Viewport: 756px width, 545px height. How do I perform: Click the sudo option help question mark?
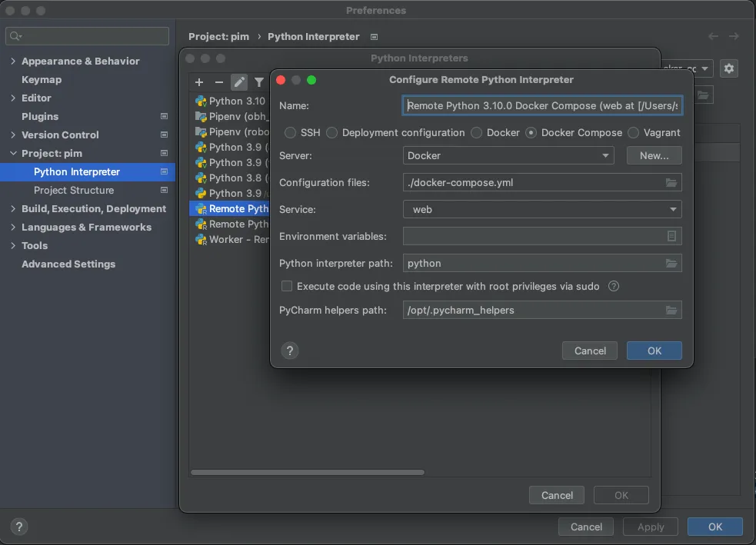pos(613,286)
